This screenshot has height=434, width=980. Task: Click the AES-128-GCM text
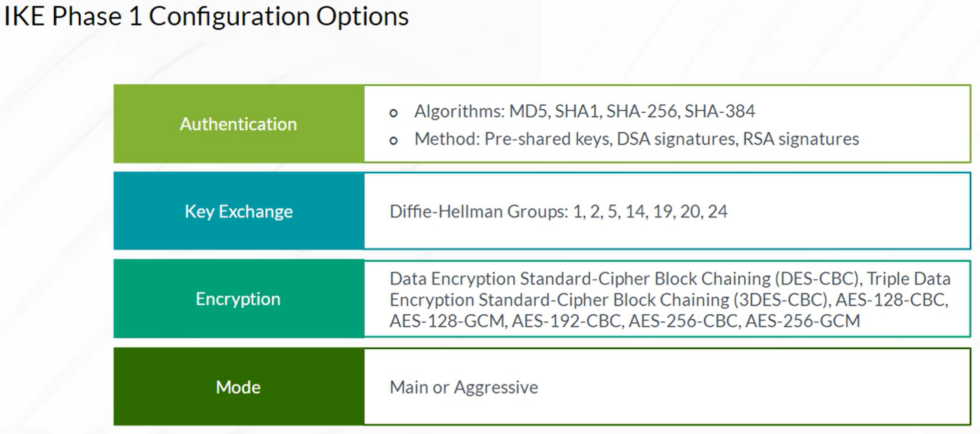pos(448,321)
